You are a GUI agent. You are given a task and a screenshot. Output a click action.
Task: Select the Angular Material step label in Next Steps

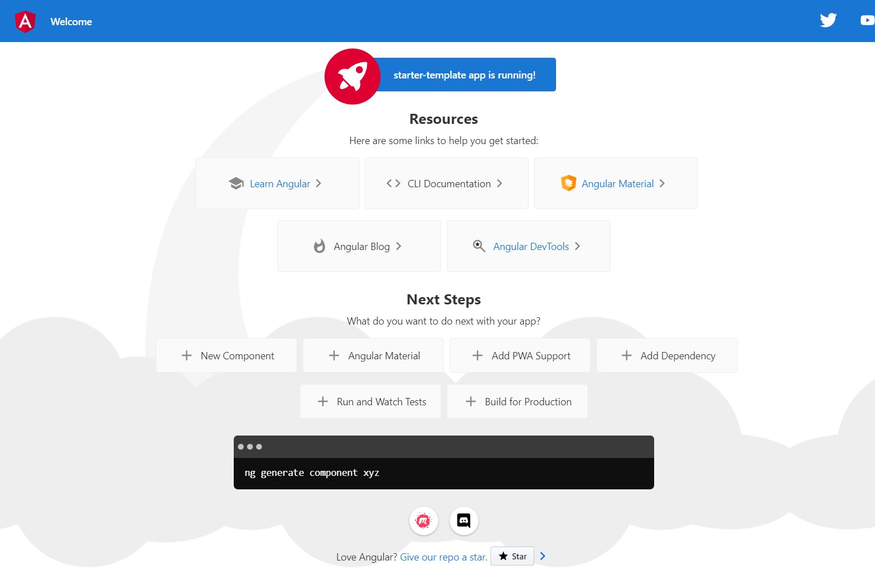(x=384, y=356)
